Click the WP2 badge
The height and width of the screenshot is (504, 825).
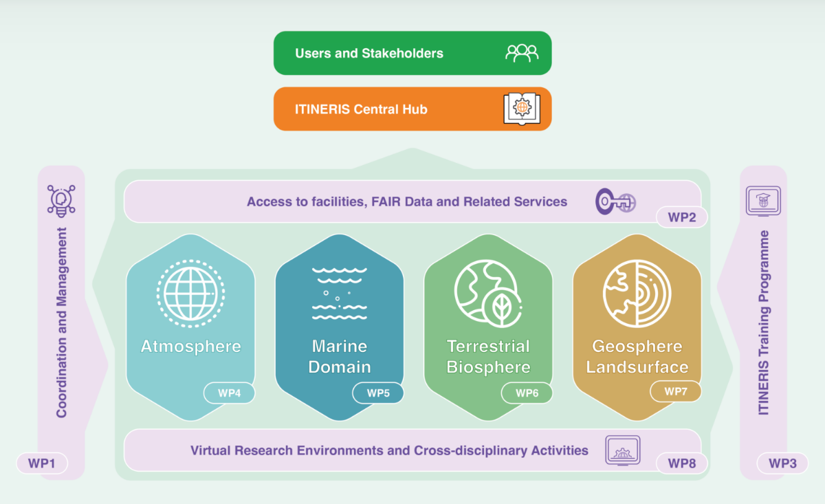[682, 217]
